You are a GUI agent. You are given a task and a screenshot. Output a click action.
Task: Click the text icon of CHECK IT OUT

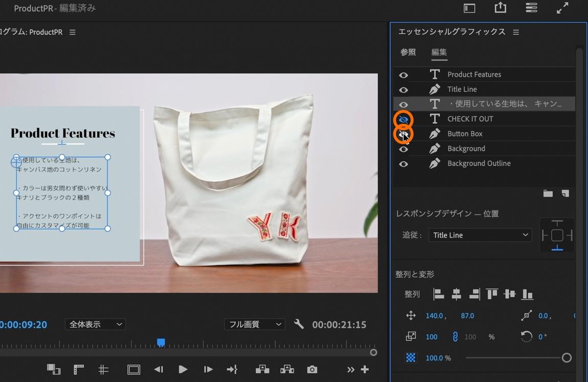[435, 119]
